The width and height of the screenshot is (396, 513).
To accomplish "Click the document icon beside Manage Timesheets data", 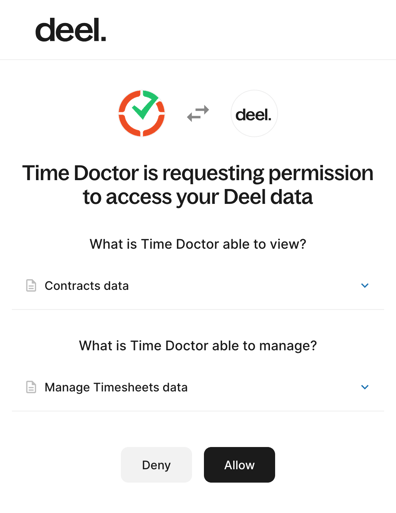I will coord(31,387).
